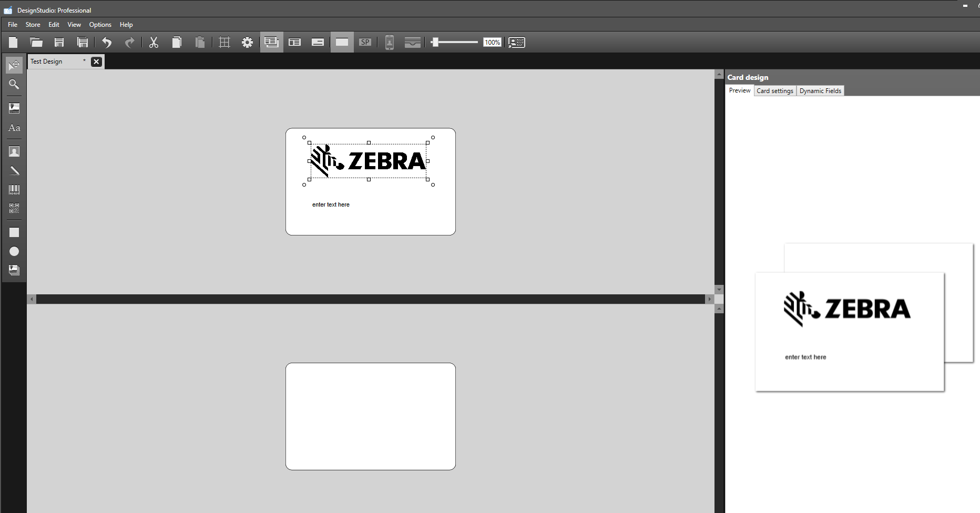Select the Aa text tool
This screenshot has height=513, width=980.
click(x=14, y=128)
